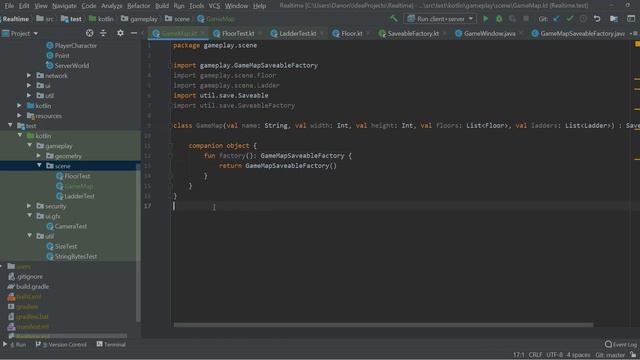640x360 pixels.
Task: Click the lock icon in status bar
Action: [633, 355]
